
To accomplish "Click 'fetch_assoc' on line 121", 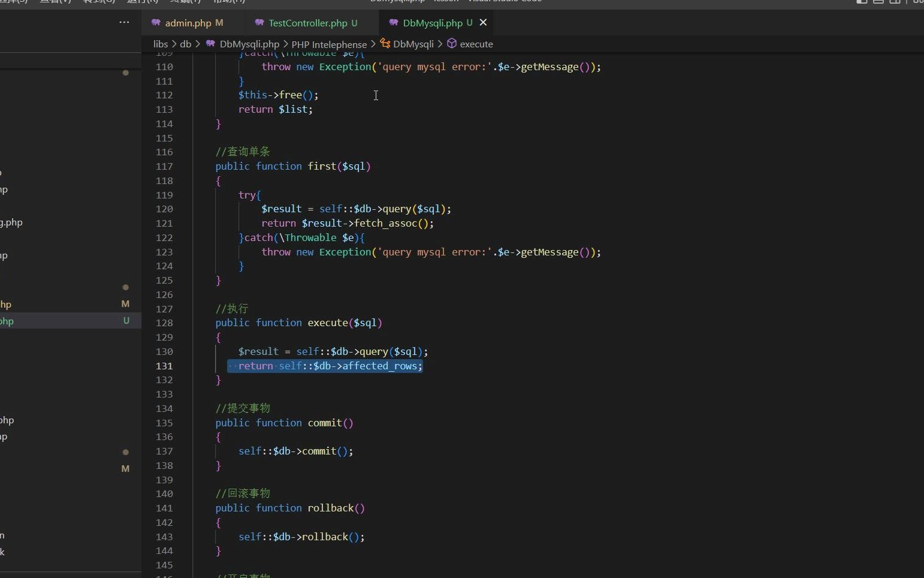I will tap(385, 223).
